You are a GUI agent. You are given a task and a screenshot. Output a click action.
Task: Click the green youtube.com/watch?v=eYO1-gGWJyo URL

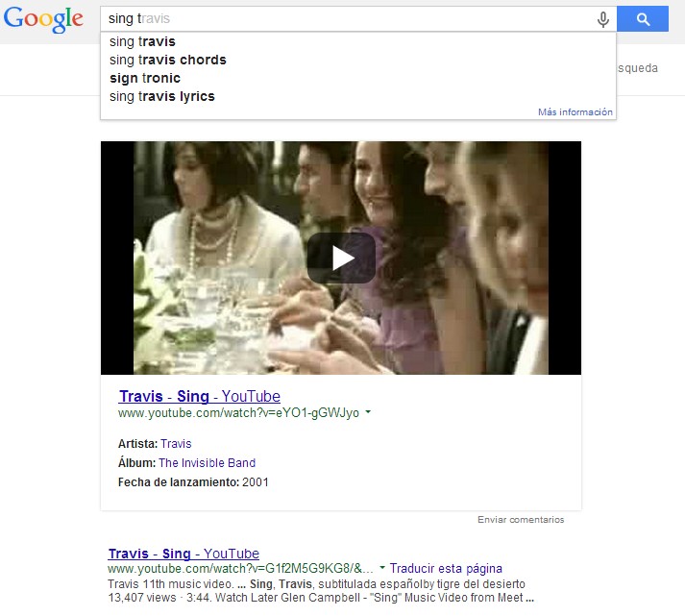click(238, 413)
